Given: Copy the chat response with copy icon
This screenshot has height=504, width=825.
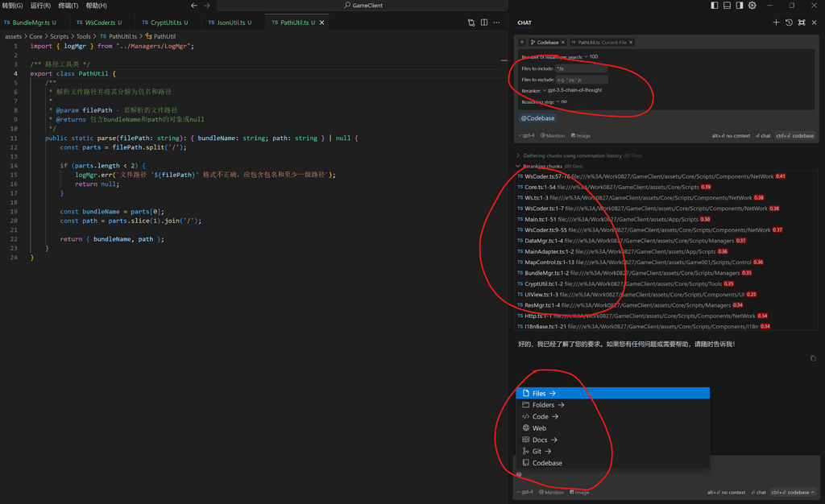Looking at the screenshot, I should (x=813, y=358).
